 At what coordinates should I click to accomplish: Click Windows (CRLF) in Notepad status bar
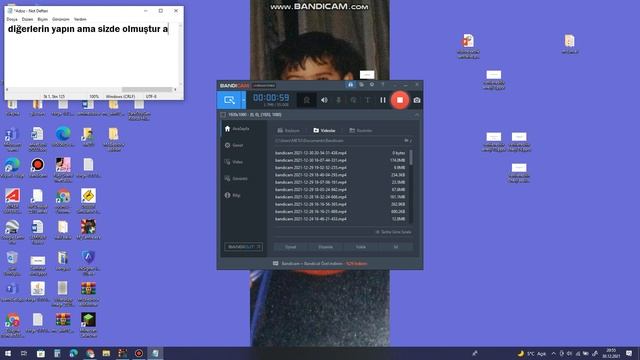tap(120, 97)
